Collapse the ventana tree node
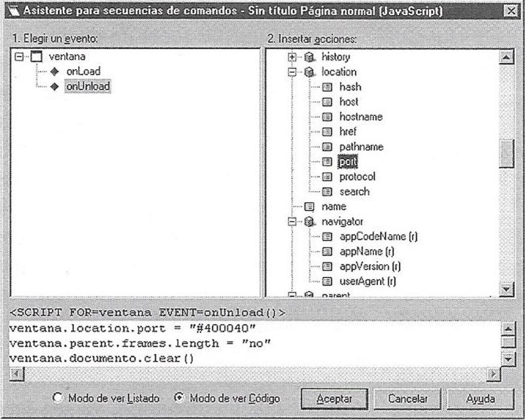This screenshot has height=420, width=525. (19, 56)
